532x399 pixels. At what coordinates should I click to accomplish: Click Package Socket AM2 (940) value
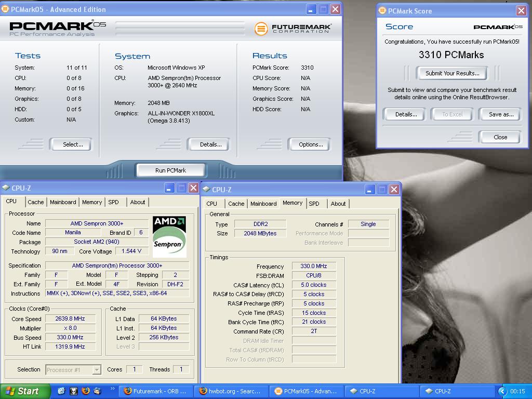[x=97, y=242]
